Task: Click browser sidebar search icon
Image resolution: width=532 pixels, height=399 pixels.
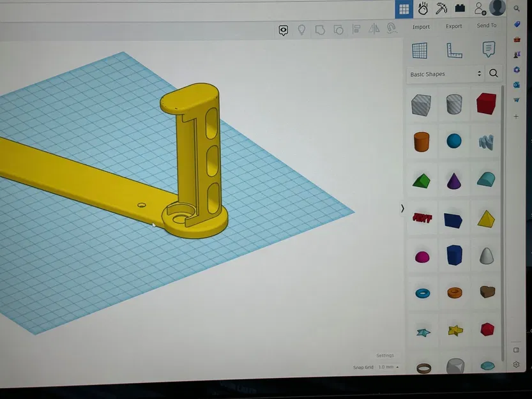Action: point(517,9)
